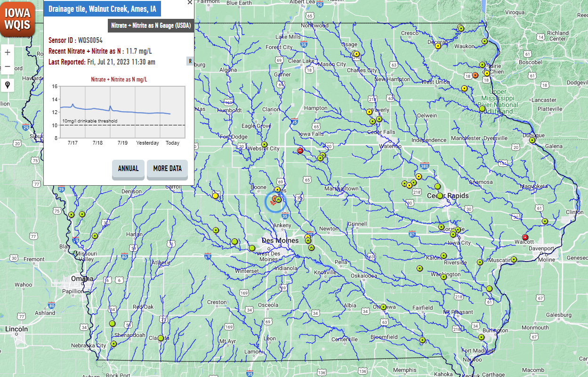Close the Walnut Creek sensor popup
The width and height of the screenshot is (588, 377).
190,2
